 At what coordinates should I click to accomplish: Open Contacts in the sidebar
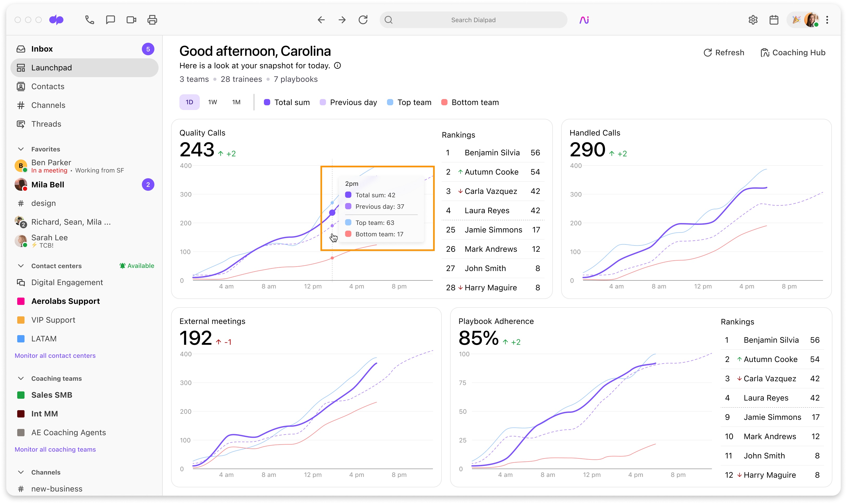click(x=84, y=86)
